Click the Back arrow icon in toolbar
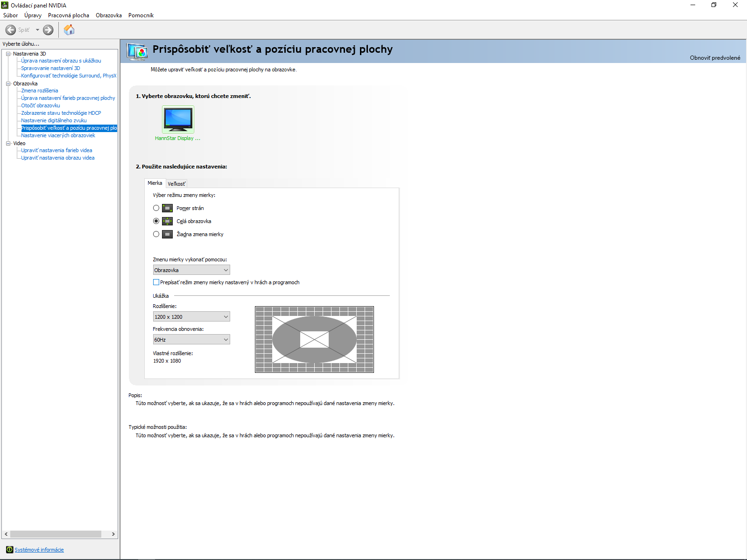 pos(11,30)
